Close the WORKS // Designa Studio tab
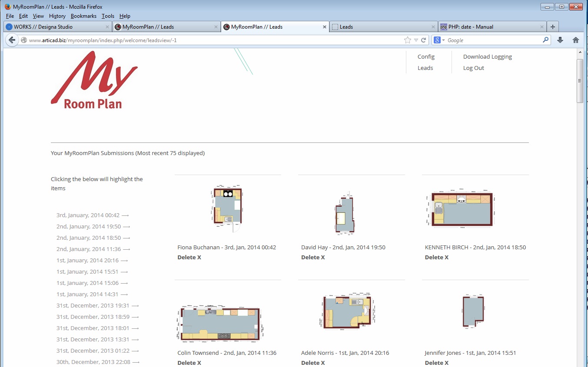The height and width of the screenshot is (367, 588). coord(107,27)
